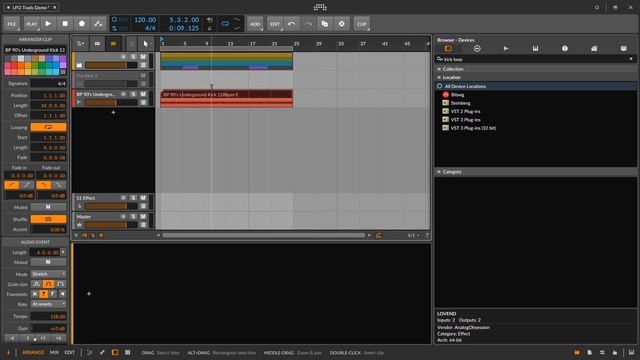640x360 pixels.
Task: Toggle the automation write icon in transport
Action: 98,24
